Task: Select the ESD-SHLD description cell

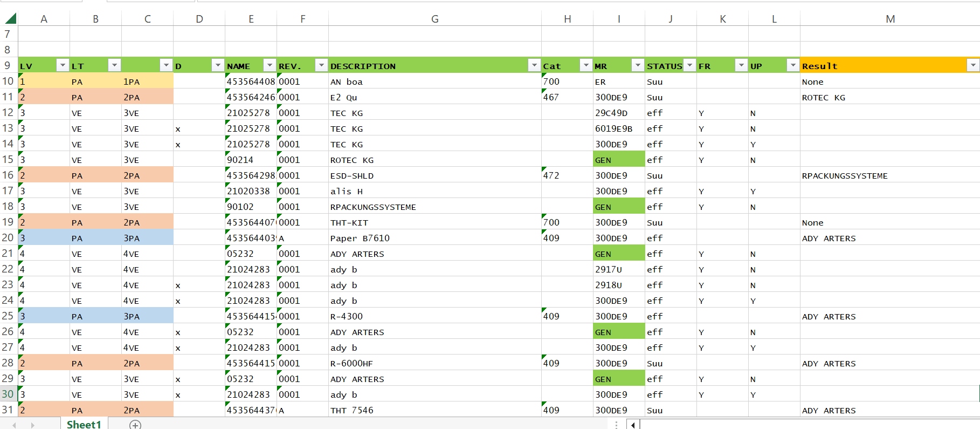Action: pyautogui.click(x=435, y=175)
